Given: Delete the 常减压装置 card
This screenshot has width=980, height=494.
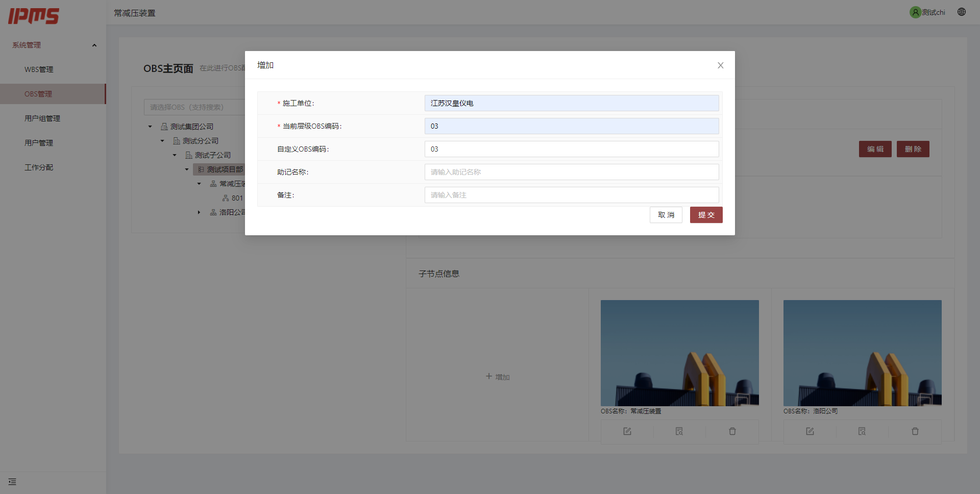Looking at the screenshot, I should tap(732, 431).
